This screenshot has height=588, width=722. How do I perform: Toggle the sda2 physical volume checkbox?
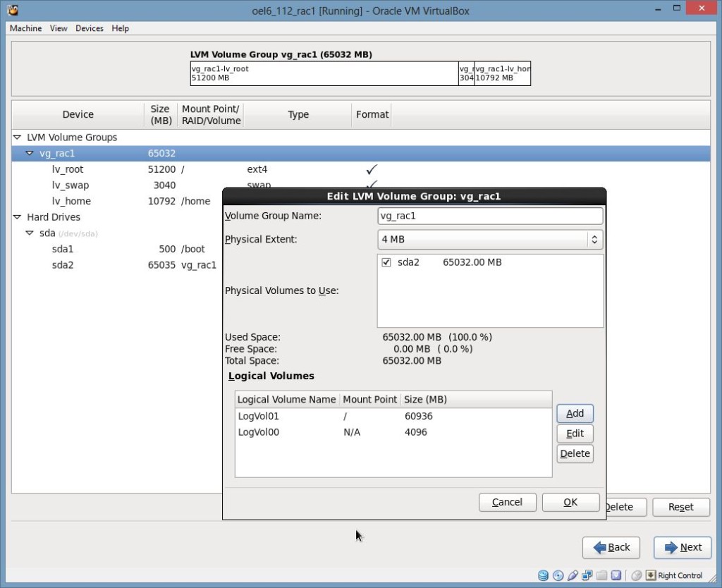click(x=386, y=262)
